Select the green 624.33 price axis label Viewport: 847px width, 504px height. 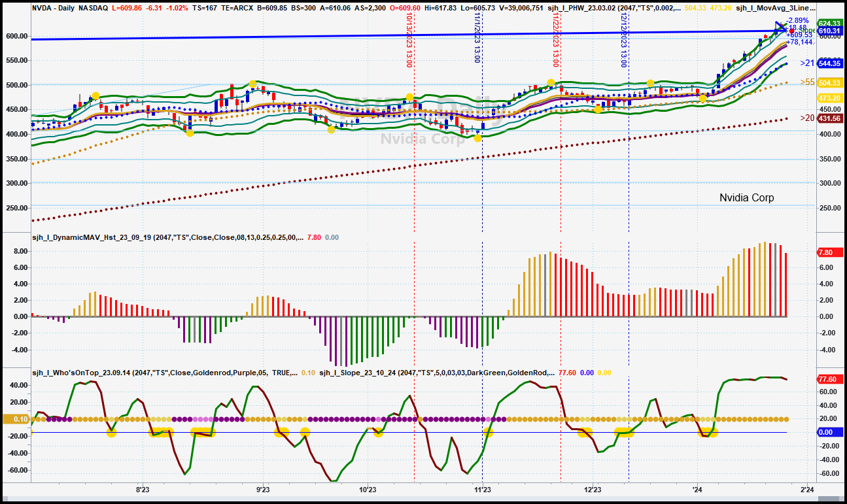click(x=829, y=24)
